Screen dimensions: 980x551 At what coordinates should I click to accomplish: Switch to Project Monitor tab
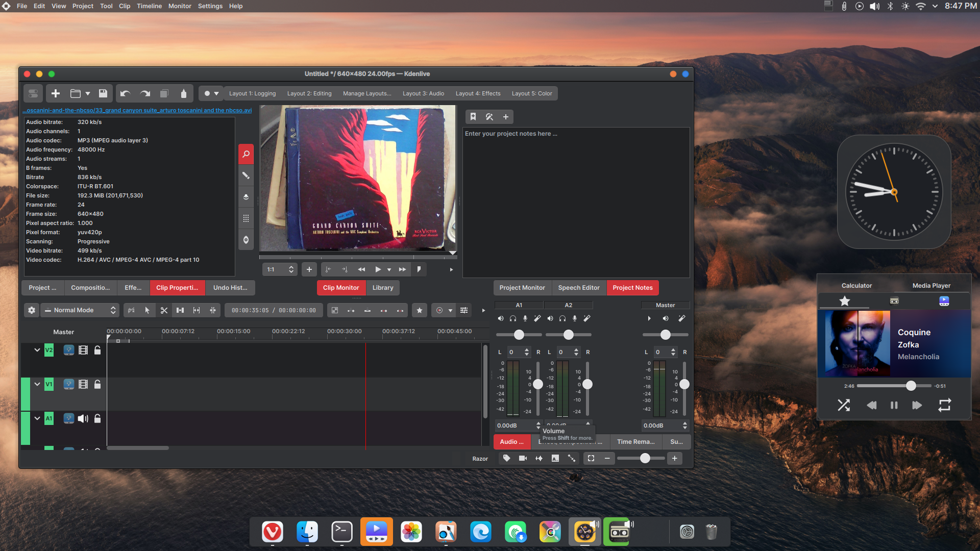(x=522, y=288)
